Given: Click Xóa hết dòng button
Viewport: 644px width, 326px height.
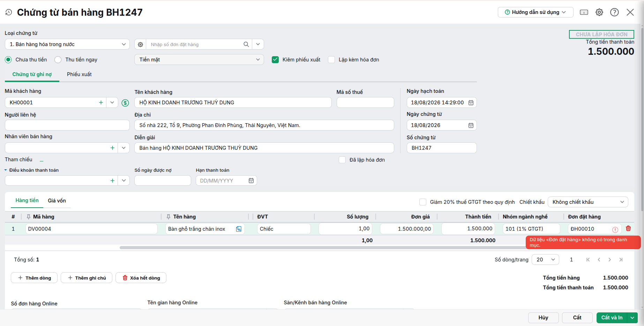Looking at the screenshot, I should point(141,278).
